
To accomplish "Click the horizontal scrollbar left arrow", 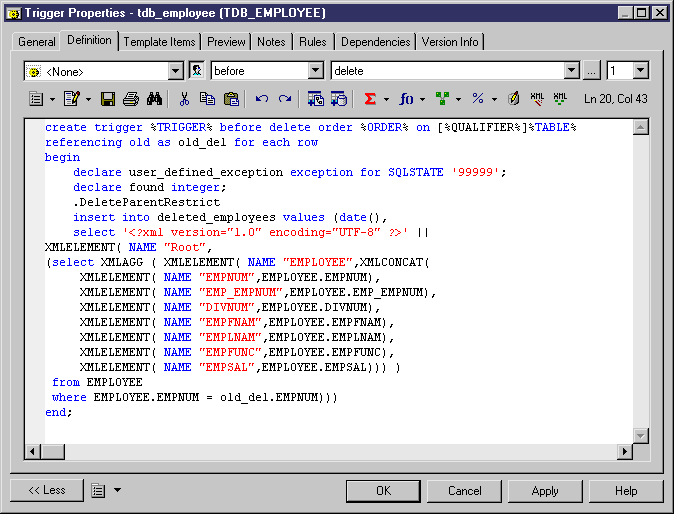I will 32,452.
